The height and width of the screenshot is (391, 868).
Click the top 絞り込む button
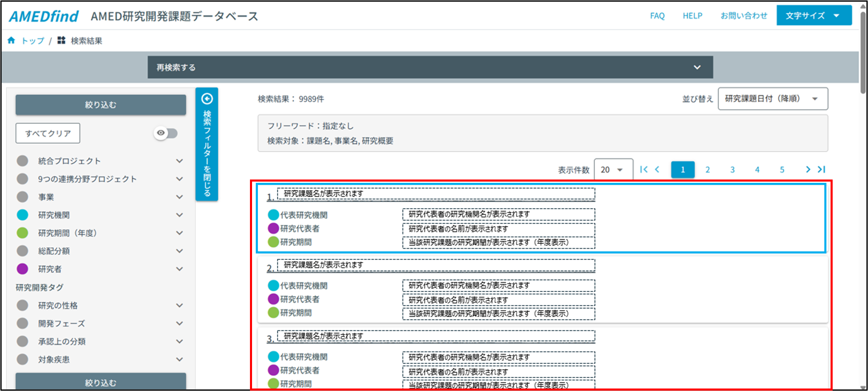101,105
